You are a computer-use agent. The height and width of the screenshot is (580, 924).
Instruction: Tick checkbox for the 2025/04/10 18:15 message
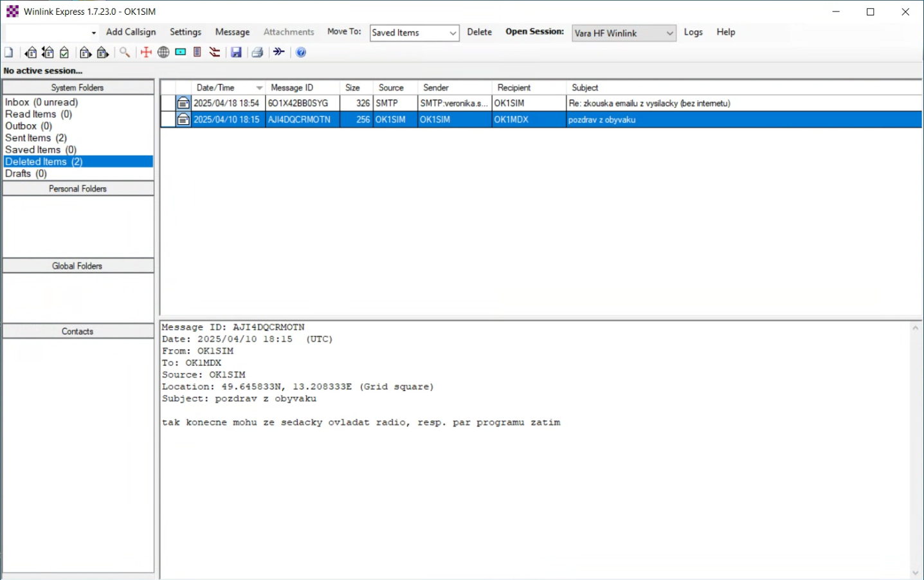point(168,120)
